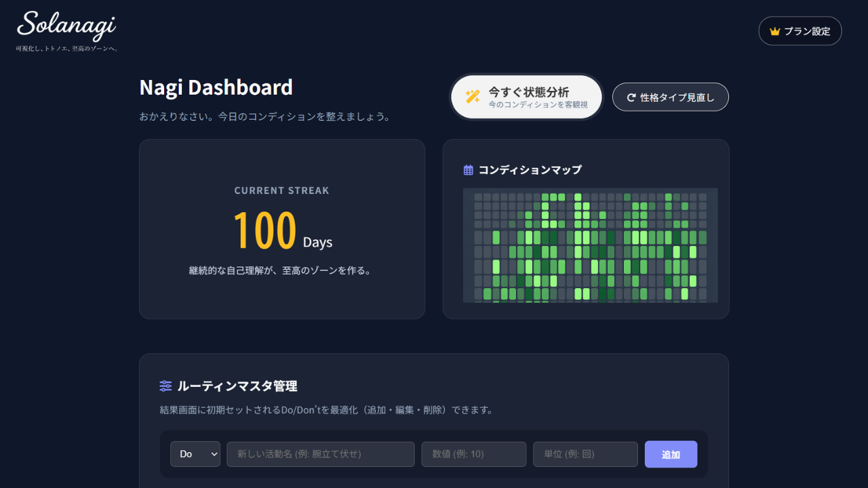This screenshot has width=868, height=488.
Task: Focus the 新しい活動名 input field
Action: pyautogui.click(x=321, y=454)
